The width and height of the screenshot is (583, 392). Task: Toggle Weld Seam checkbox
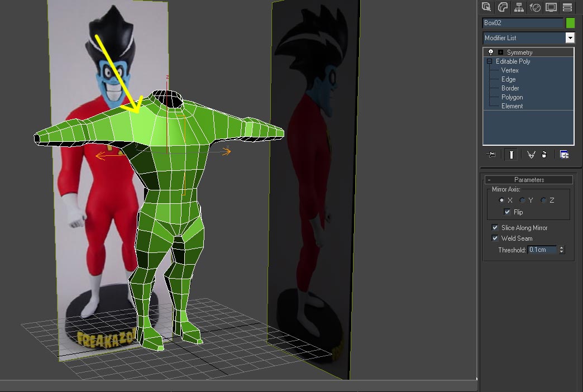click(495, 238)
